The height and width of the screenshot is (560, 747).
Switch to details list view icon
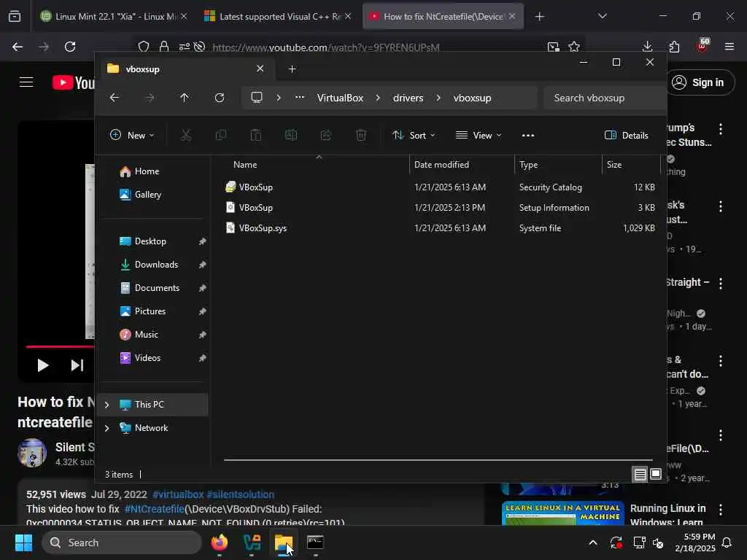(x=640, y=474)
